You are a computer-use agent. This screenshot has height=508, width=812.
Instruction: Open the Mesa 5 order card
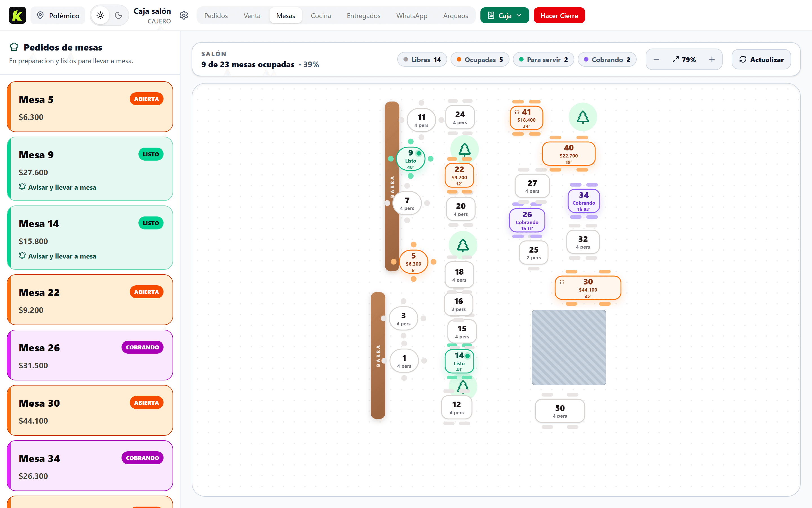pyautogui.click(x=90, y=107)
